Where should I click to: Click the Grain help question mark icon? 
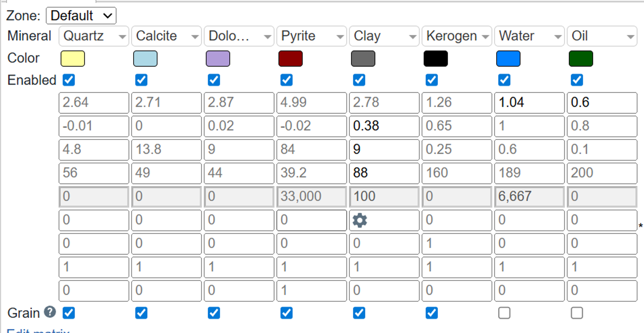[x=49, y=312]
